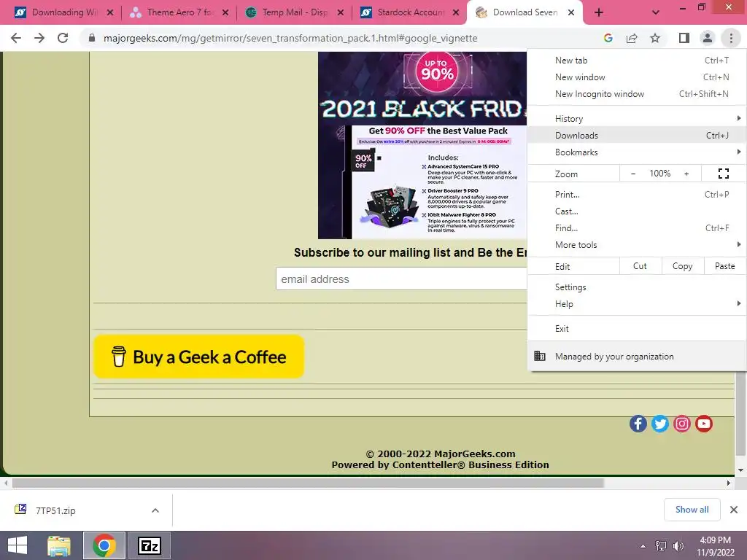Click Cut in the Edit row

pos(640,266)
